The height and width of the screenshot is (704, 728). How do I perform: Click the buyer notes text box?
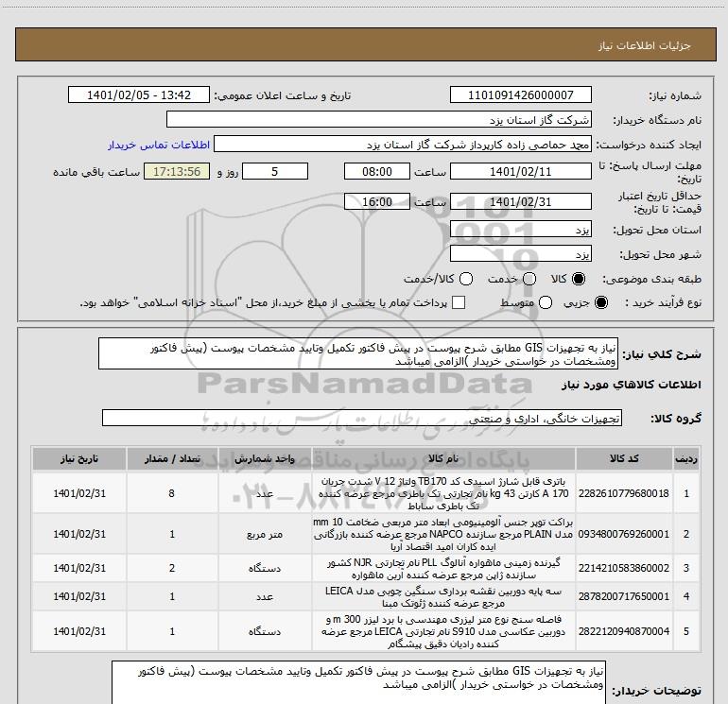tap(358, 682)
